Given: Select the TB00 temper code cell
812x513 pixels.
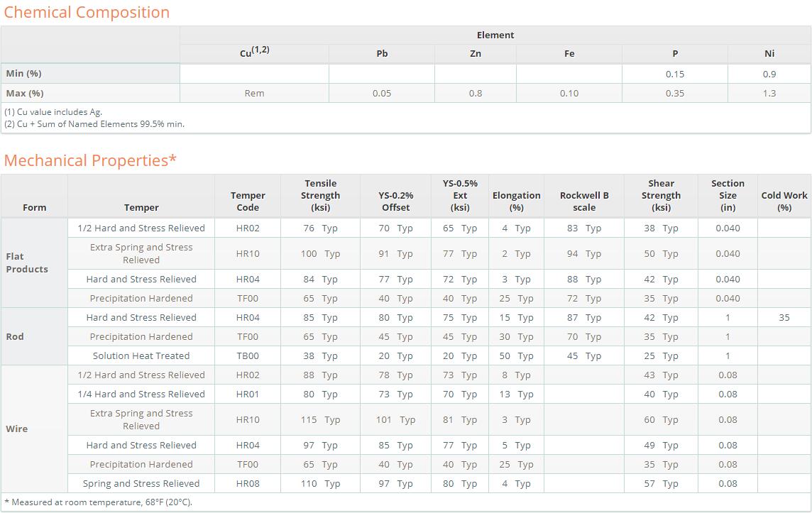Looking at the screenshot, I should (248, 355).
